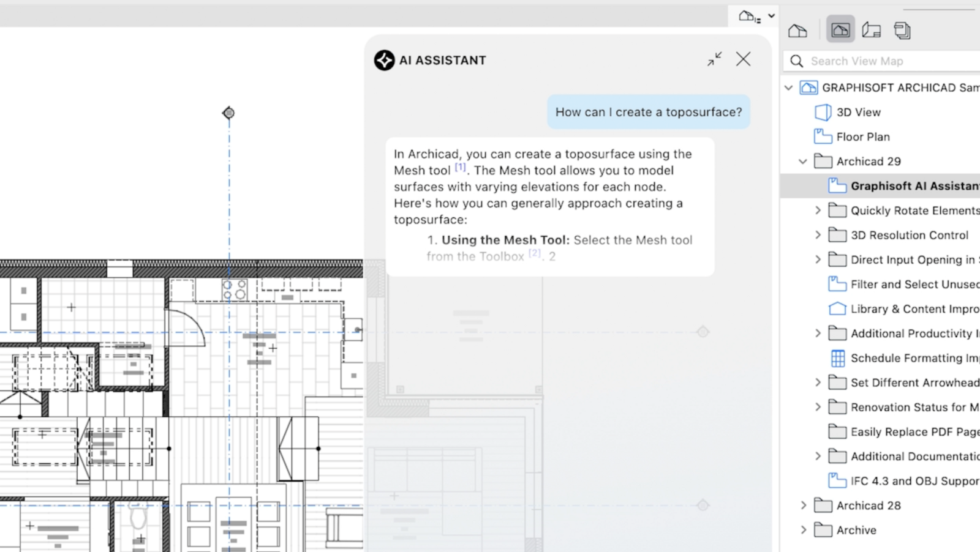Click the grid axis marker atop the floor plan
The width and height of the screenshot is (980, 552).
[228, 113]
